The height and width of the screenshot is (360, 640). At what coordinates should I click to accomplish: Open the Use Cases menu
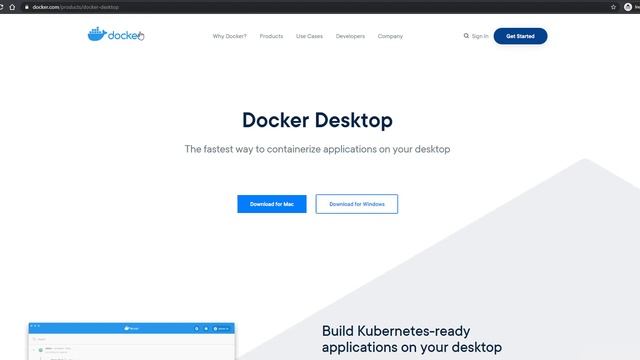pyautogui.click(x=309, y=36)
